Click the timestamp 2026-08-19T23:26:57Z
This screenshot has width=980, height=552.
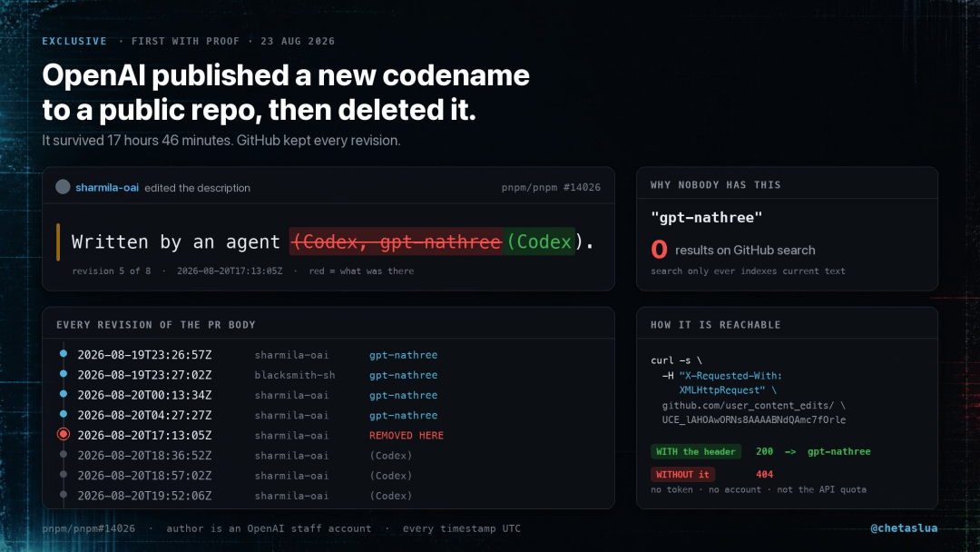(144, 355)
